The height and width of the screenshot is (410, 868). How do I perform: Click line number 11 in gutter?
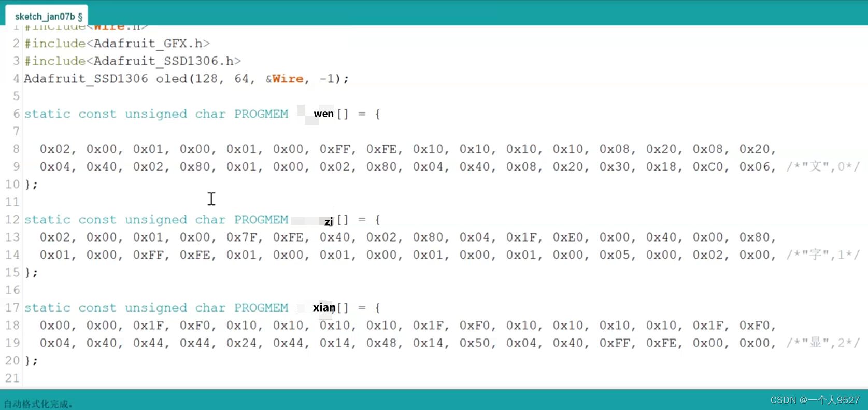point(12,202)
